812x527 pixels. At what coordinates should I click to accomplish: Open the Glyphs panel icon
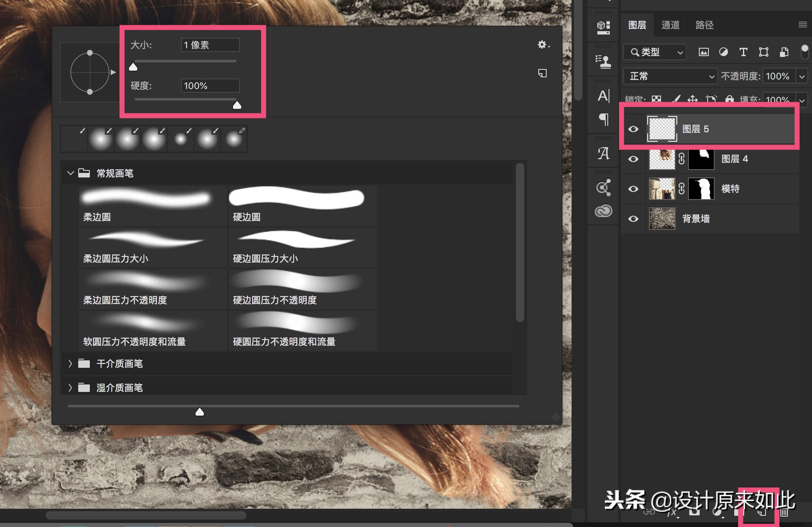604,153
